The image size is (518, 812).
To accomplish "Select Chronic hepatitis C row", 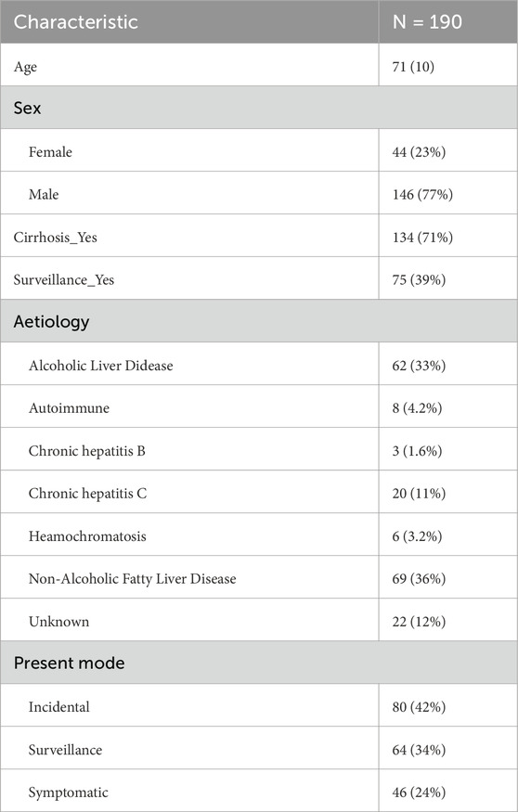I will tap(259, 492).
